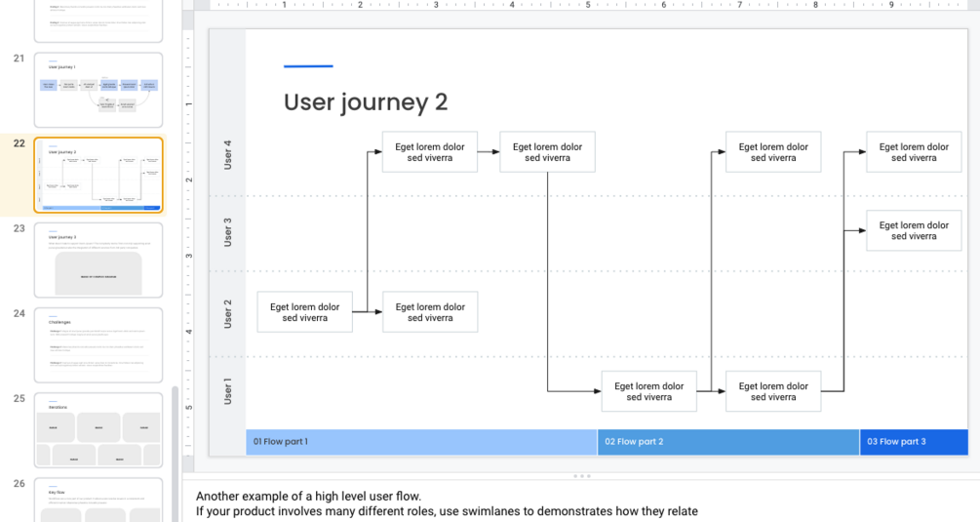Open slide 25 Iterations thumbnail

click(98, 430)
